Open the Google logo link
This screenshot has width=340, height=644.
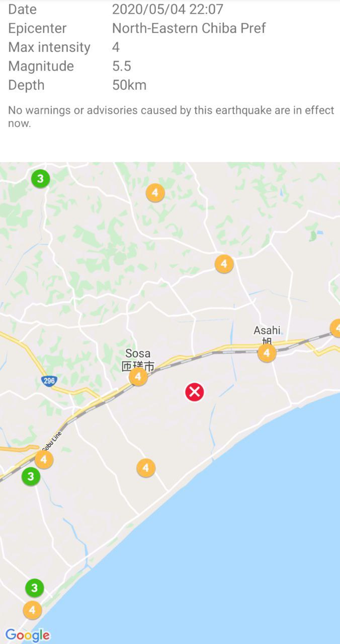click(28, 635)
